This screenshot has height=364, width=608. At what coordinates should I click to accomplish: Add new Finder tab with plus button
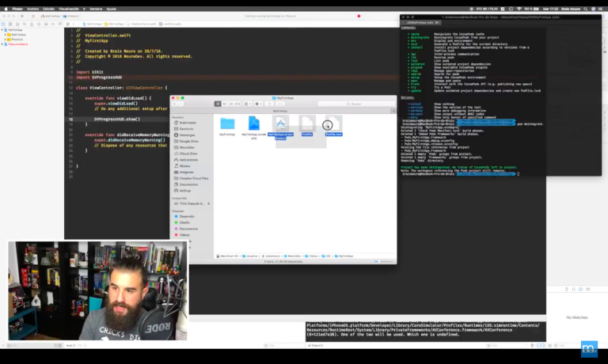[x=393, y=112]
